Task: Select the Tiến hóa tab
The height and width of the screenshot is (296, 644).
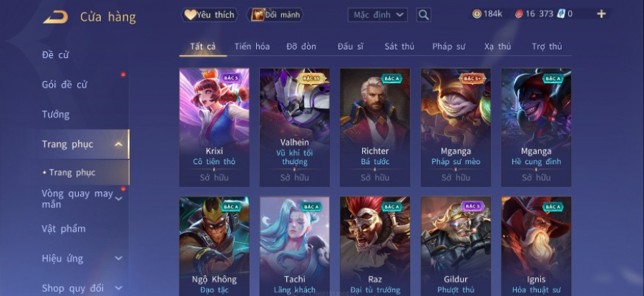Action: (x=252, y=47)
